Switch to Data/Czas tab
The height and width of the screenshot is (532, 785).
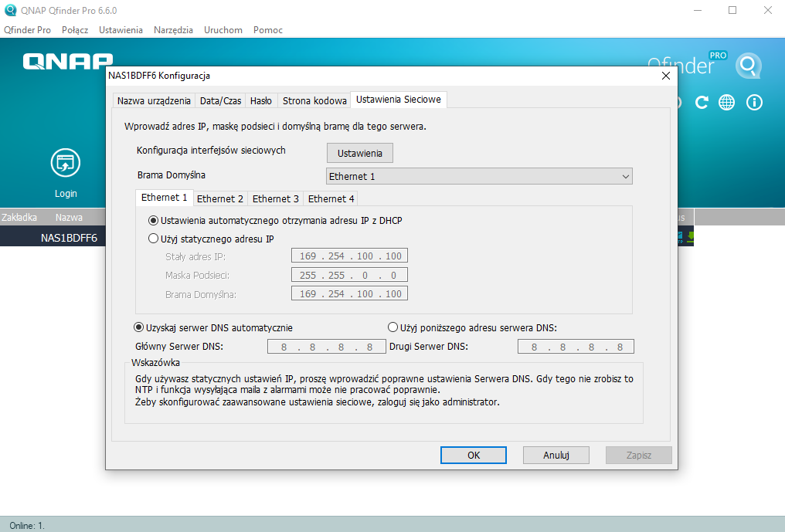point(220,100)
